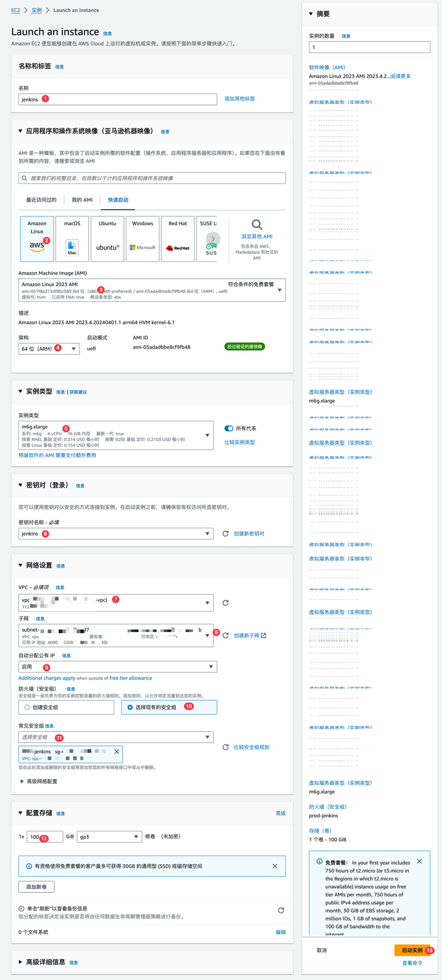Click the info link beside Launch an instance
Screen dimensions: 442x980
pyautogui.click(x=108, y=34)
